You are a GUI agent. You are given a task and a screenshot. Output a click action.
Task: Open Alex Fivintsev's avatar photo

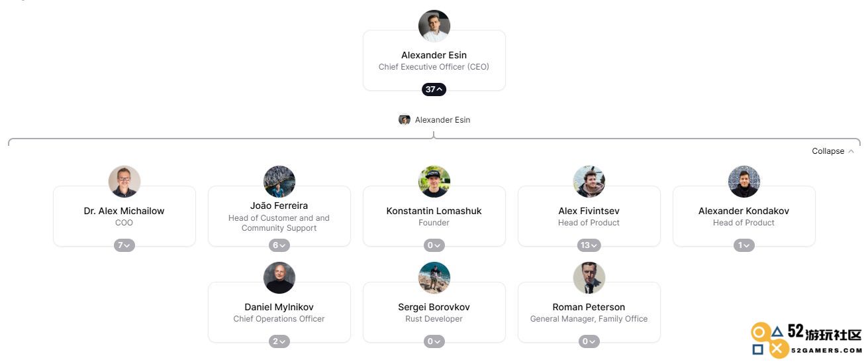coord(589,182)
